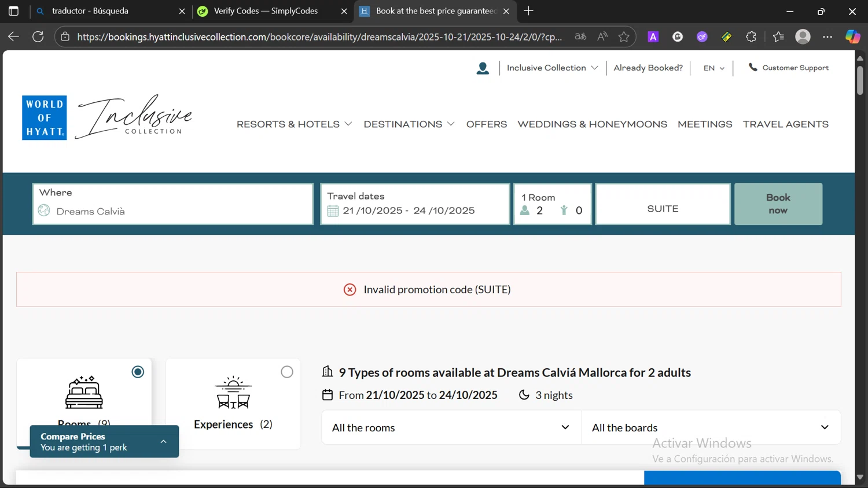Image resolution: width=868 pixels, height=488 pixels.
Task: Click the Where destination field
Action: (173, 204)
